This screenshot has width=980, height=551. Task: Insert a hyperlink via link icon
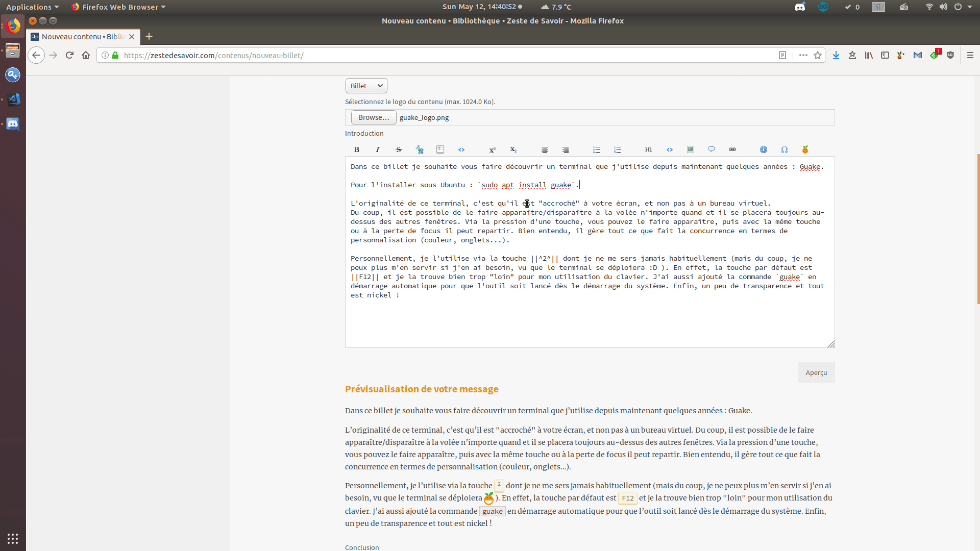point(732,149)
